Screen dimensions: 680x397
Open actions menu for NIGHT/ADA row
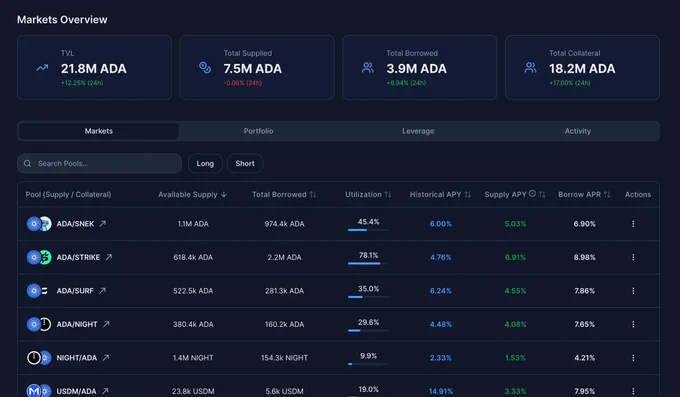coord(633,358)
